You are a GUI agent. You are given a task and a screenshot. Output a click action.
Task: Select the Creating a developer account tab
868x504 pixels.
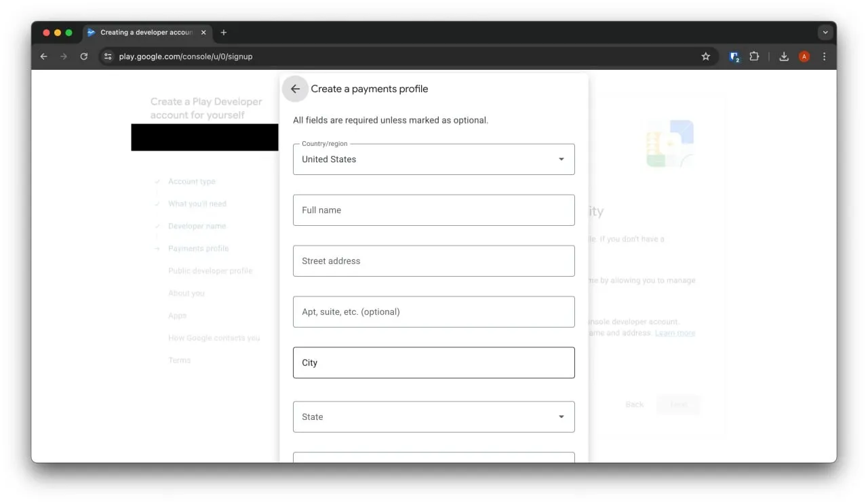pyautogui.click(x=146, y=32)
